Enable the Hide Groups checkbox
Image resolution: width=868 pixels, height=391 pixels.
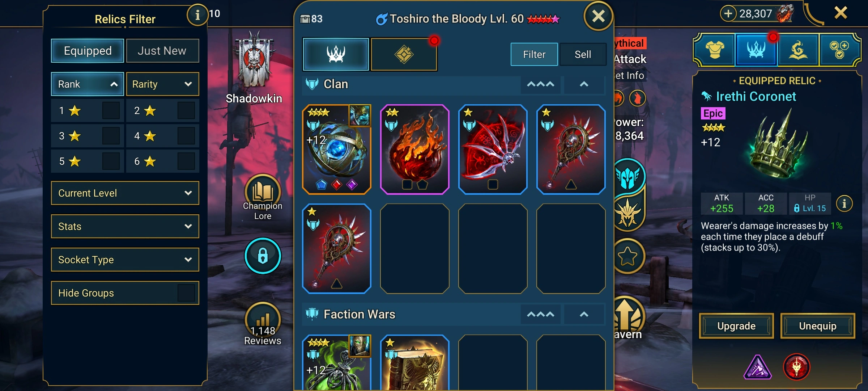pyautogui.click(x=186, y=293)
